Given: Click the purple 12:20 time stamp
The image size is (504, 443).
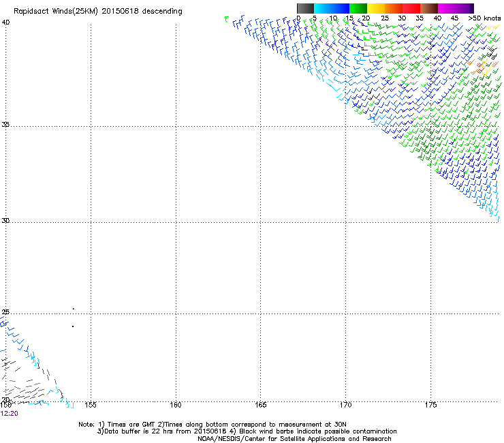Looking at the screenshot, I should click(x=10, y=414).
